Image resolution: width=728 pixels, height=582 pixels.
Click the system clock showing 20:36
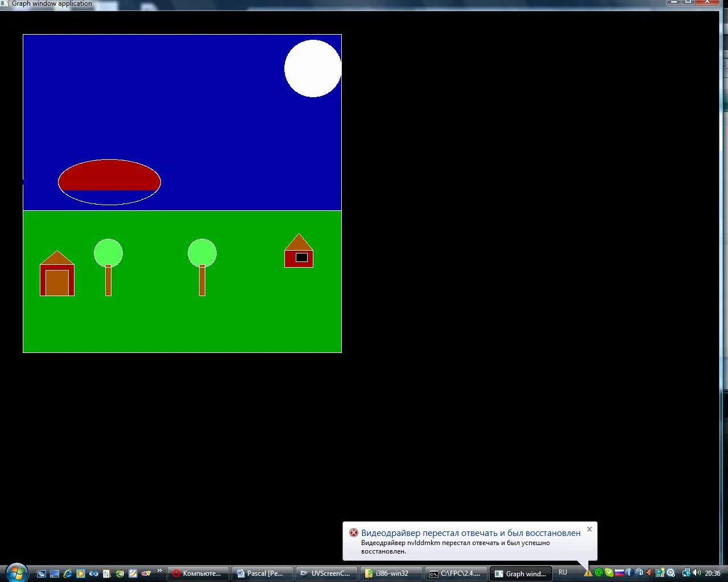point(713,573)
